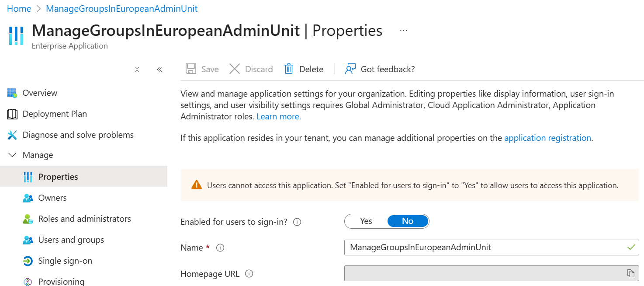The width and height of the screenshot is (644, 286).
Task: Click info icon next to Name
Action: coord(220,248)
